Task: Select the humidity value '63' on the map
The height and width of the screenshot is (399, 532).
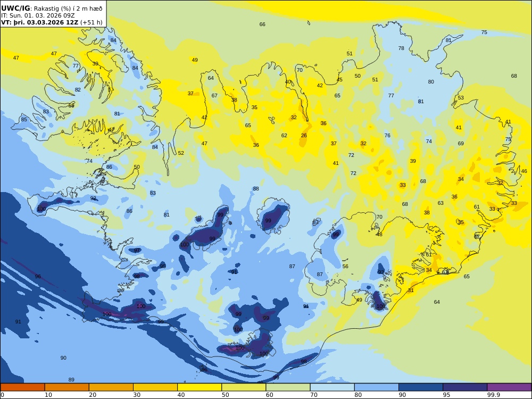Action: (x=440, y=203)
